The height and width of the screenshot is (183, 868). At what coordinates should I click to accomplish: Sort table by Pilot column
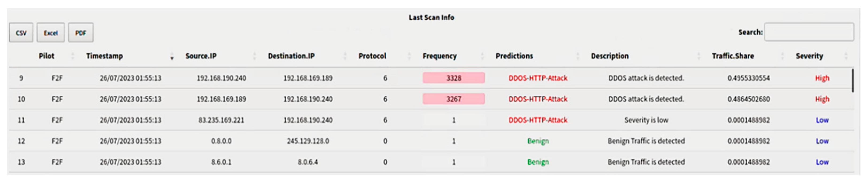pos(47,56)
